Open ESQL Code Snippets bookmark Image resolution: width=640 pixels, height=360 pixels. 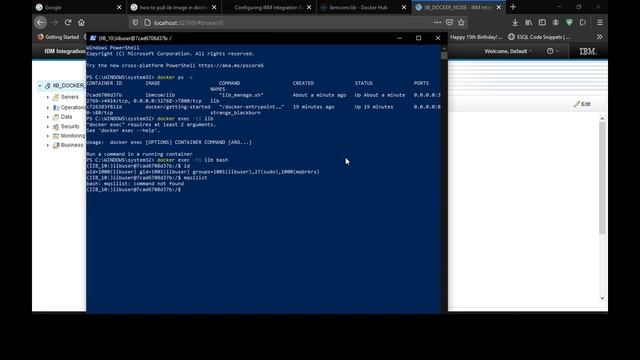539,37
